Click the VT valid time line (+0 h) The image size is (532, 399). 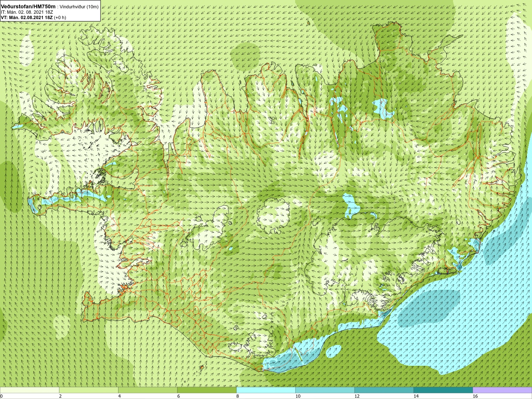click(33, 17)
